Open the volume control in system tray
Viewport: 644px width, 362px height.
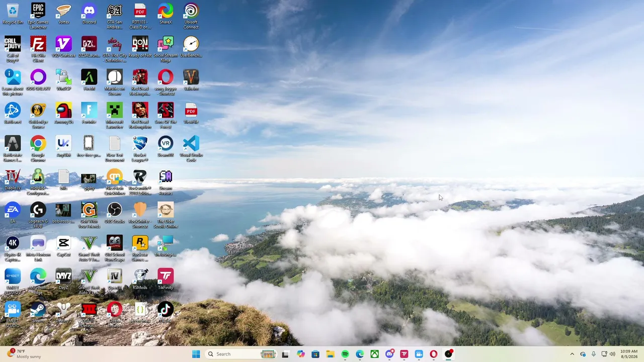(612, 354)
